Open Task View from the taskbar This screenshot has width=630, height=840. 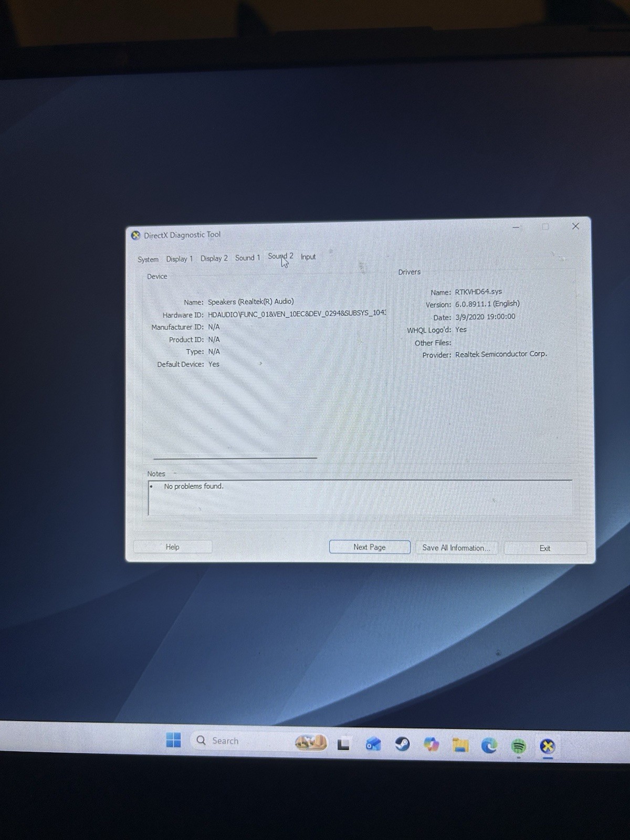point(344,744)
